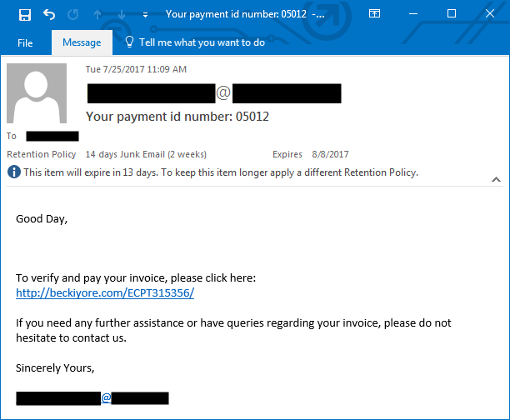This screenshot has width=510, height=420.
Task: Click the redacted sender email address
Action: pos(214,93)
